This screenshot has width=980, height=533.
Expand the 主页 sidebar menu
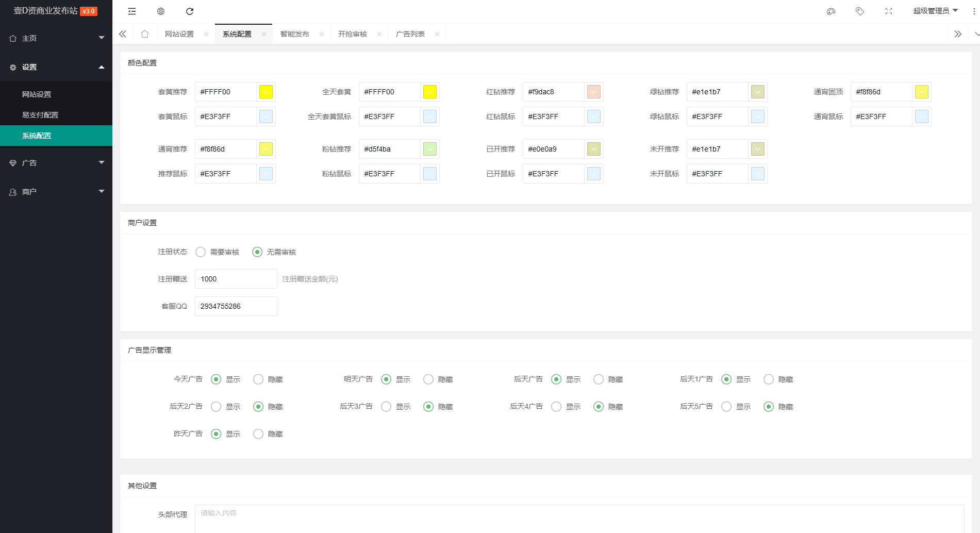click(102, 38)
